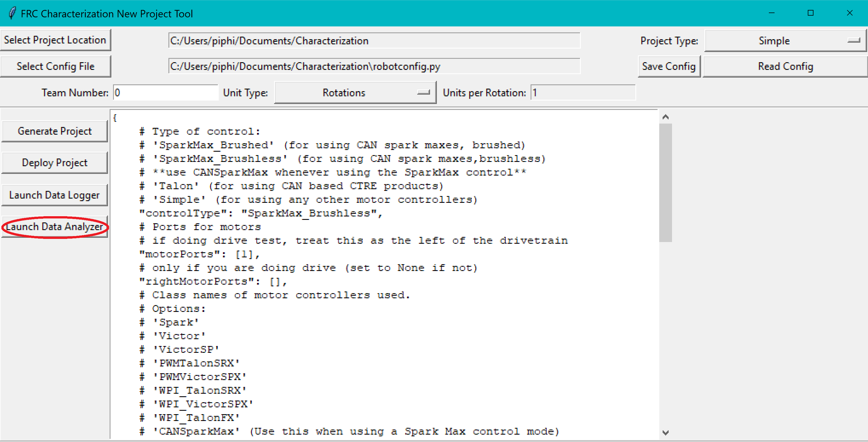
Task: Launch the Data Analyzer
Action: pos(55,227)
